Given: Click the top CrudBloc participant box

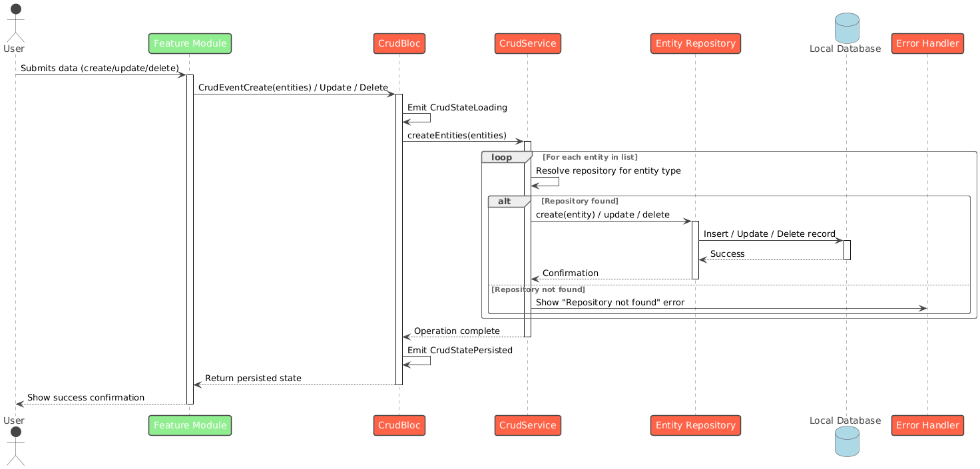Looking at the screenshot, I should coord(399,43).
